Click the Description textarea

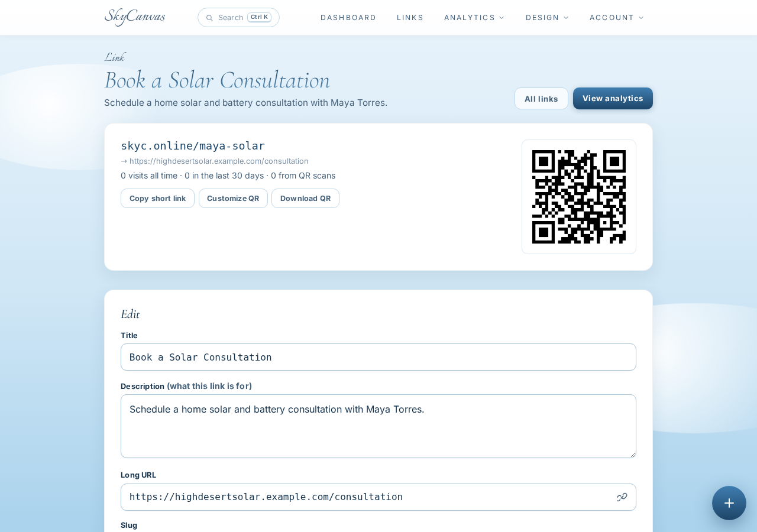378,426
